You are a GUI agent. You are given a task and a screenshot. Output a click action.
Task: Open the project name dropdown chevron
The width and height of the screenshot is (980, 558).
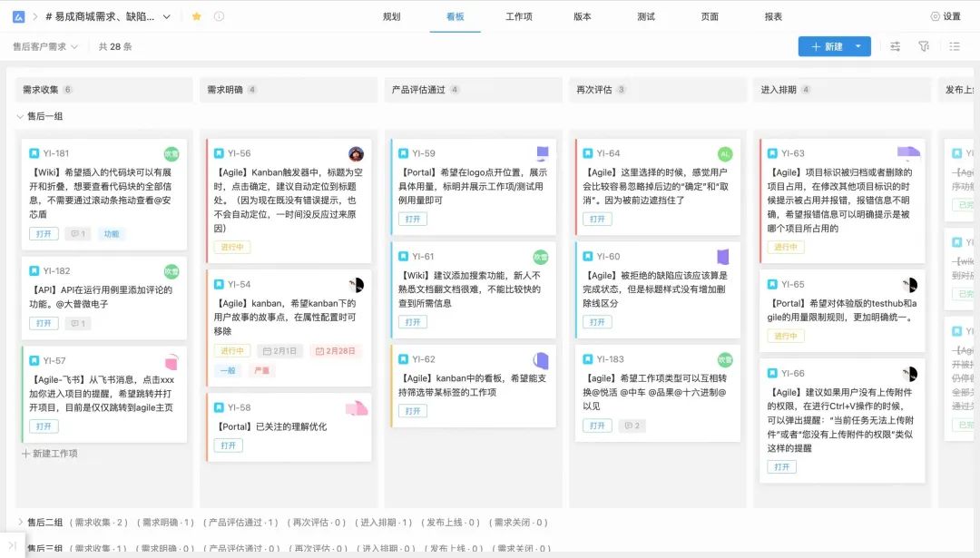pyautogui.click(x=167, y=17)
